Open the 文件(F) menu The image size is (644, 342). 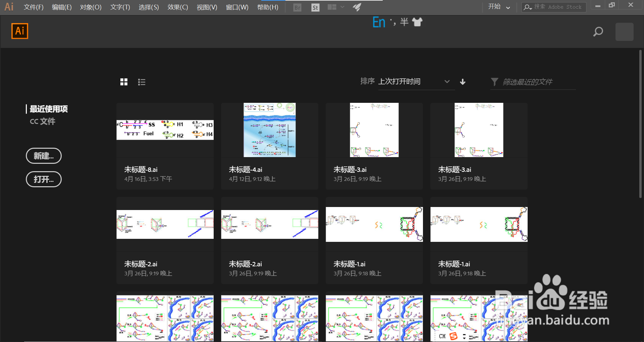click(34, 7)
